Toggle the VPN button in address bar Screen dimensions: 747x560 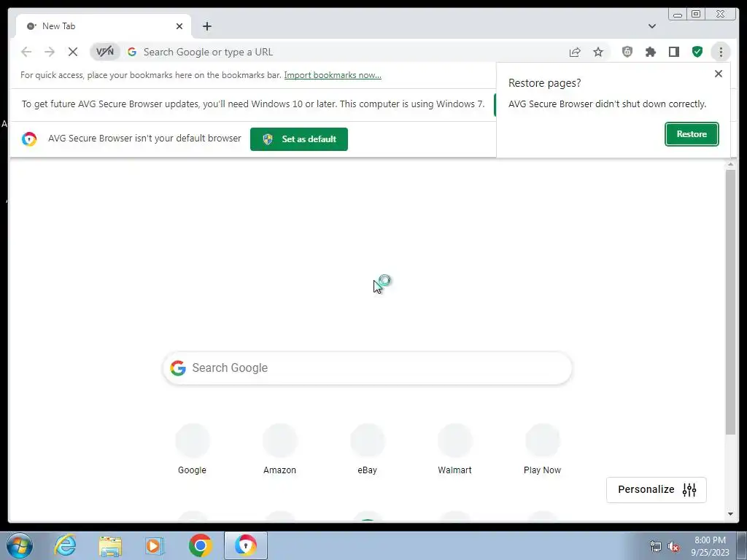pos(105,52)
